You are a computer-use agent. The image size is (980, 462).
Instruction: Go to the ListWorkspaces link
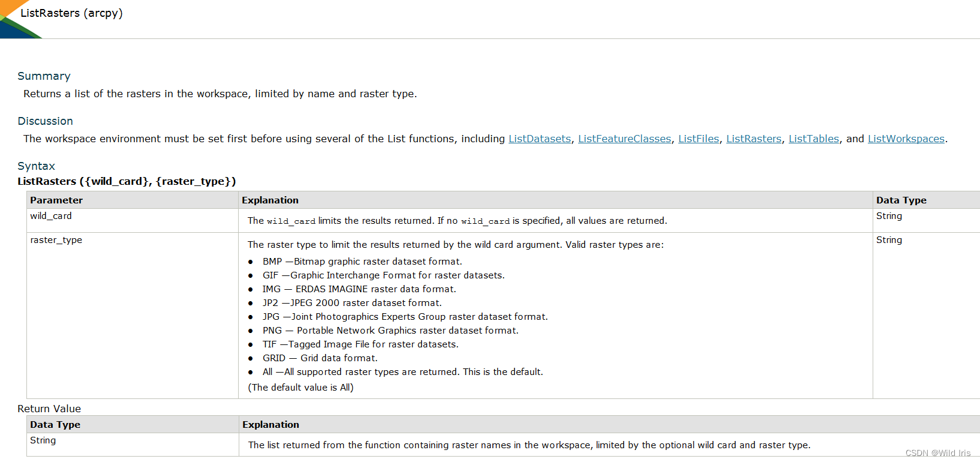[x=906, y=139]
